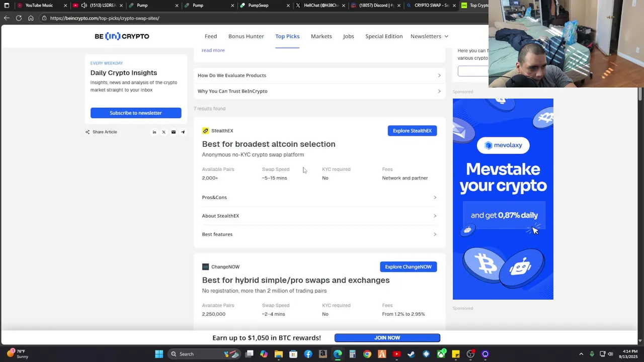Expand StealthEX Best features section
The height and width of the screenshot is (362, 644).
click(x=319, y=234)
